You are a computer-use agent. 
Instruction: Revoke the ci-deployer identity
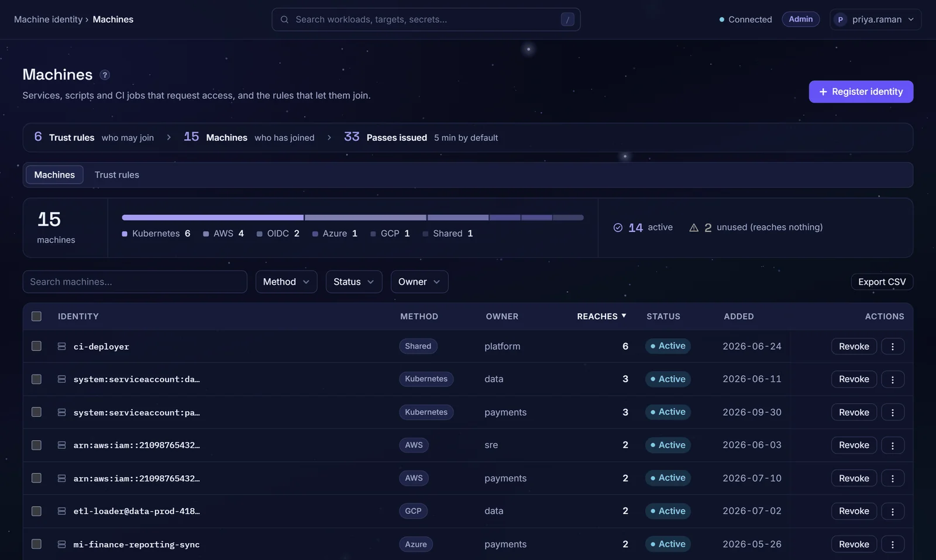click(x=854, y=346)
